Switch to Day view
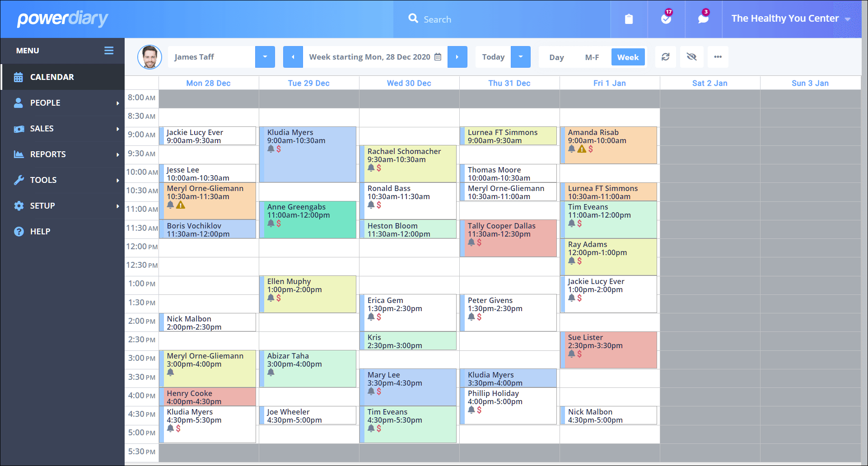The image size is (868, 466). [556, 57]
